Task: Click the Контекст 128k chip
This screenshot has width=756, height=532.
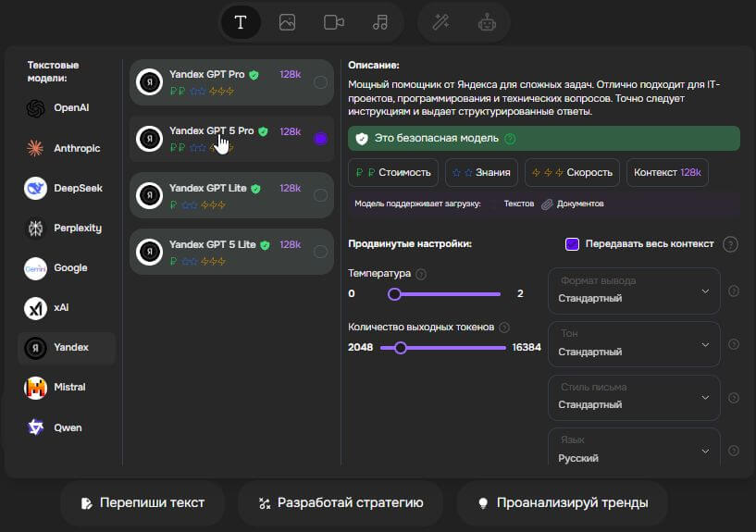Action: point(667,172)
